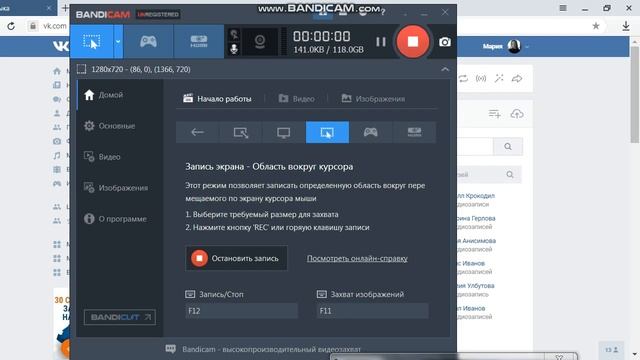Switch to the Видео tab at top
The height and width of the screenshot is (360, 640).
pyautogui.click(x=297, y=99)
